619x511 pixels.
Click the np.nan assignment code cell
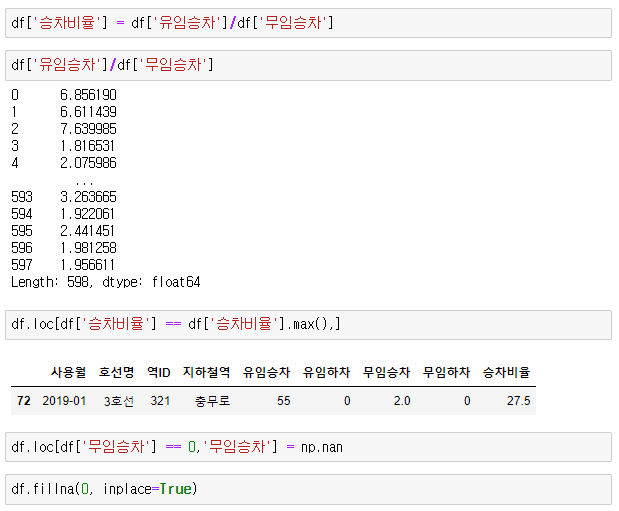point(308,447)
